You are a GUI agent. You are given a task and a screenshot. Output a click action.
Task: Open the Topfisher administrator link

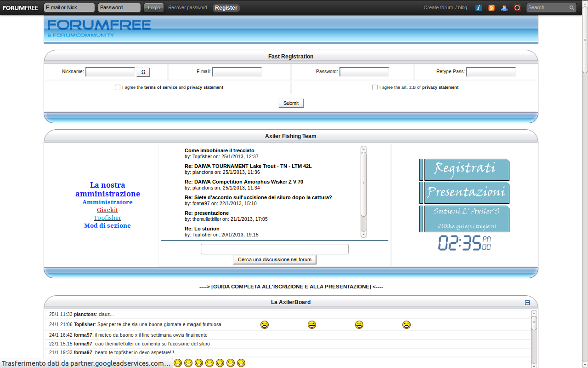(107, 218)
